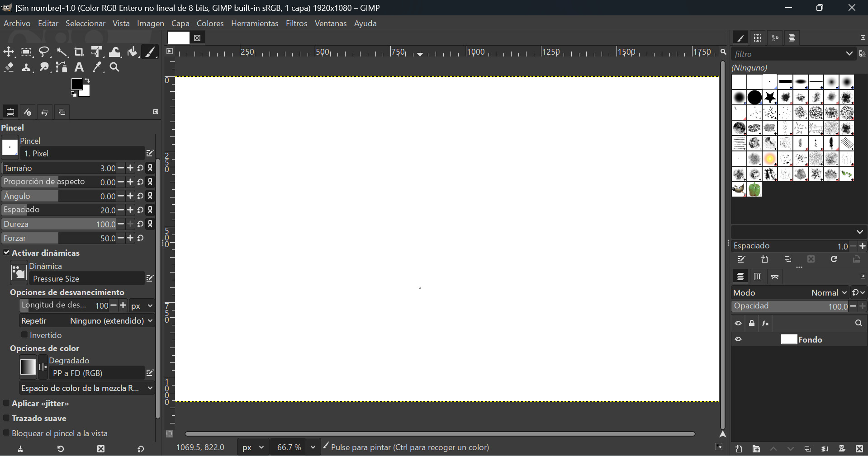868x456 pixels.
Task: Select the Eraser tool
Action: [9, 67]
